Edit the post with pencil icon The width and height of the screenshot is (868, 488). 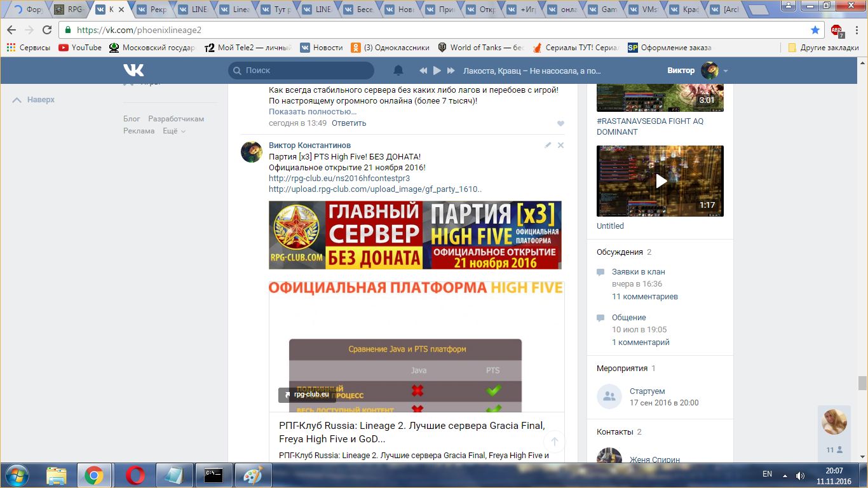point(548,146)
